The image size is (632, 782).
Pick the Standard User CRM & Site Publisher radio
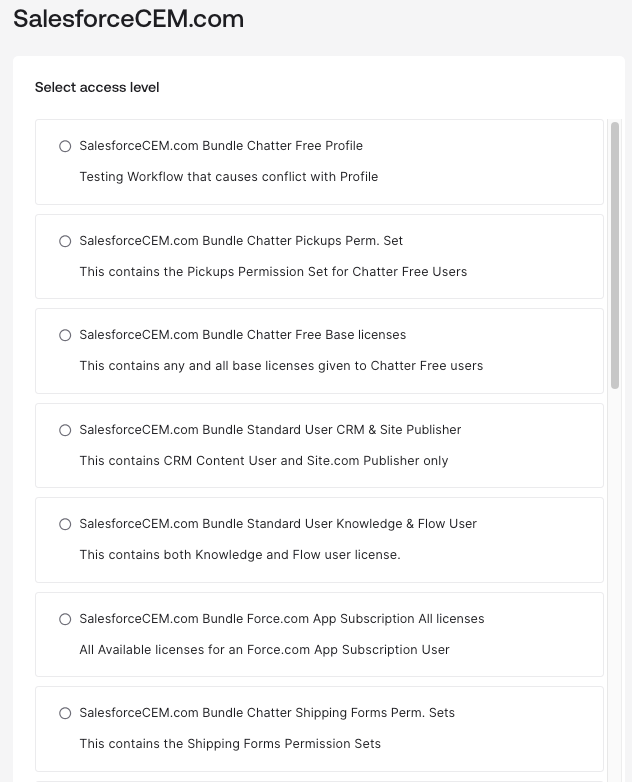65,430
